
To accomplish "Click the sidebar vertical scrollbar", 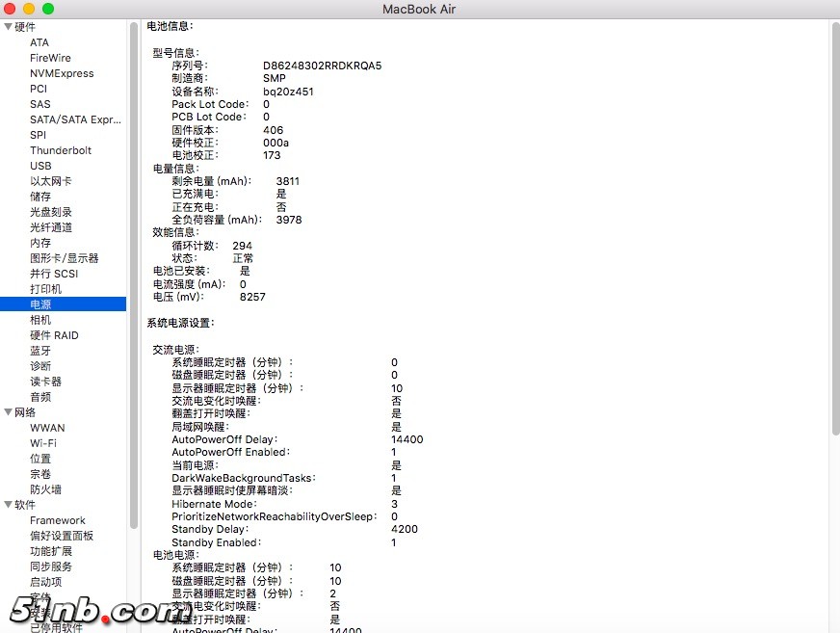I will [134, 193].
